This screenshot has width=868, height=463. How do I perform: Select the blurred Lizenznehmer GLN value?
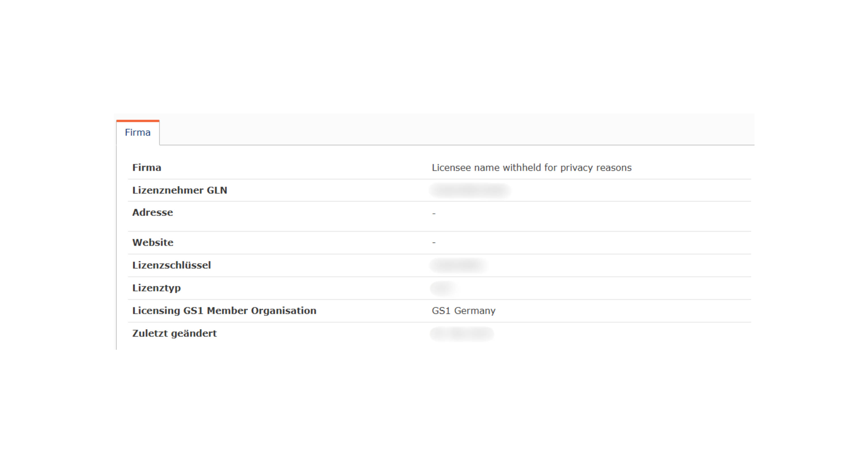[470, 190]
